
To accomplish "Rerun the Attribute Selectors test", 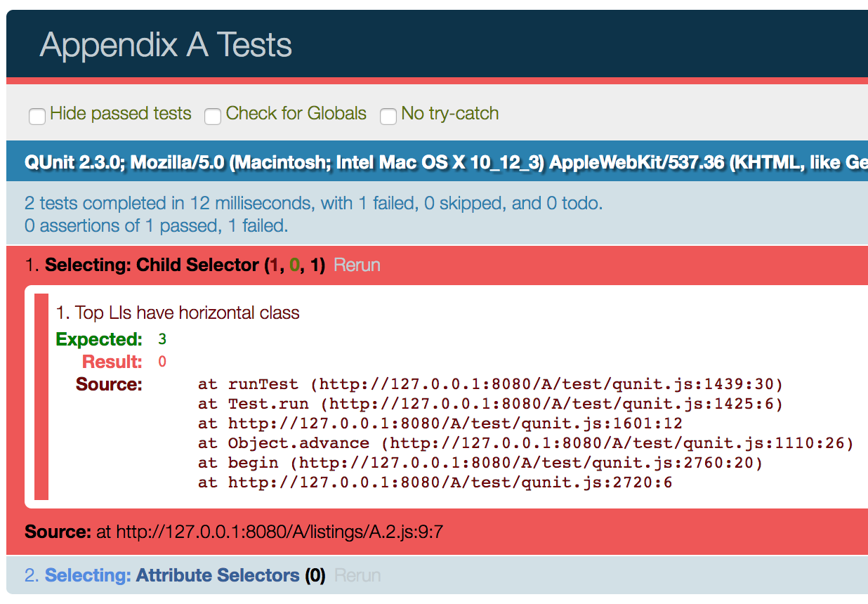I will 357,576.
